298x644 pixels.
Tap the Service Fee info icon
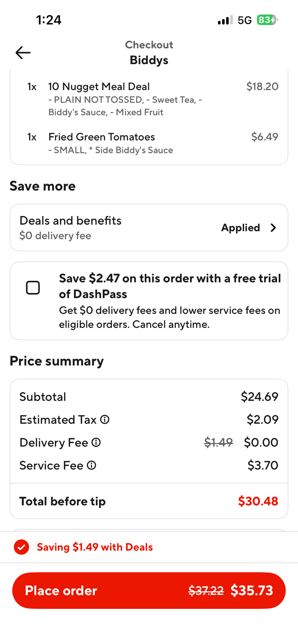tap(92, 465)
